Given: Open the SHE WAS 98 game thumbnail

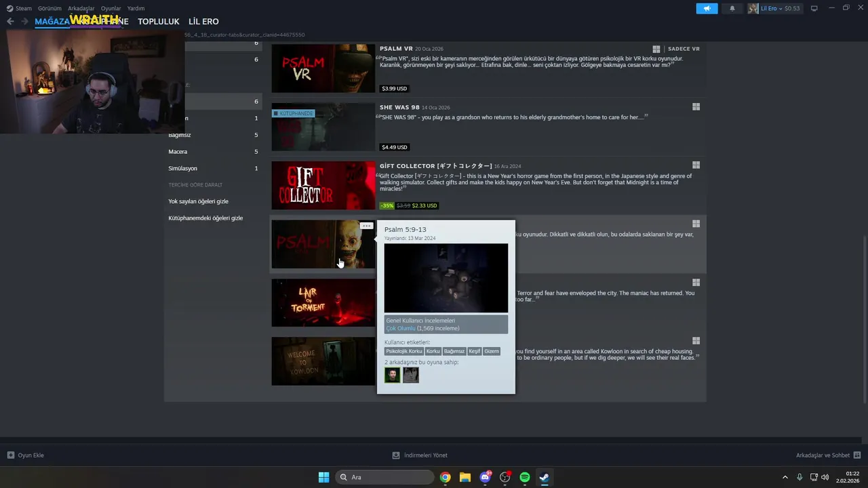Looking at the screenshot, I should [323, 127].
